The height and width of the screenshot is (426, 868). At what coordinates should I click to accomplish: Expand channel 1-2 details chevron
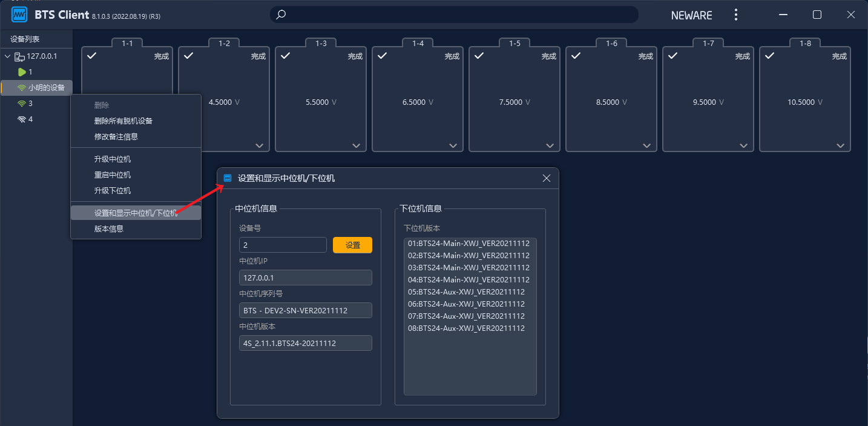[259, 145]
